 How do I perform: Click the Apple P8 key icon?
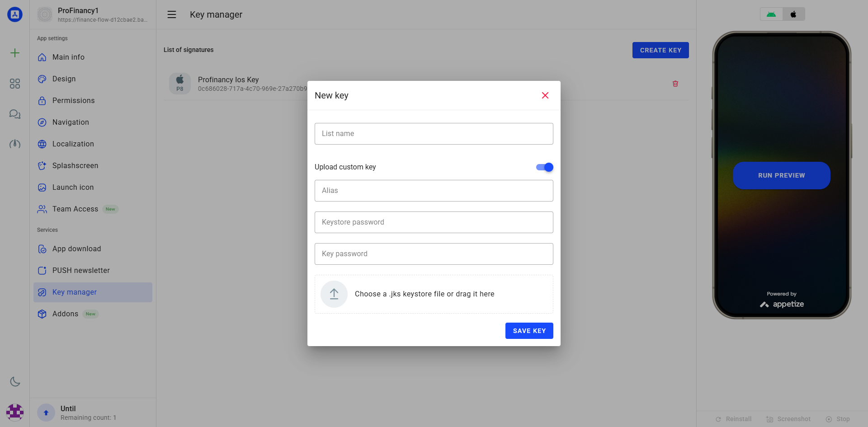click(180, 84)
